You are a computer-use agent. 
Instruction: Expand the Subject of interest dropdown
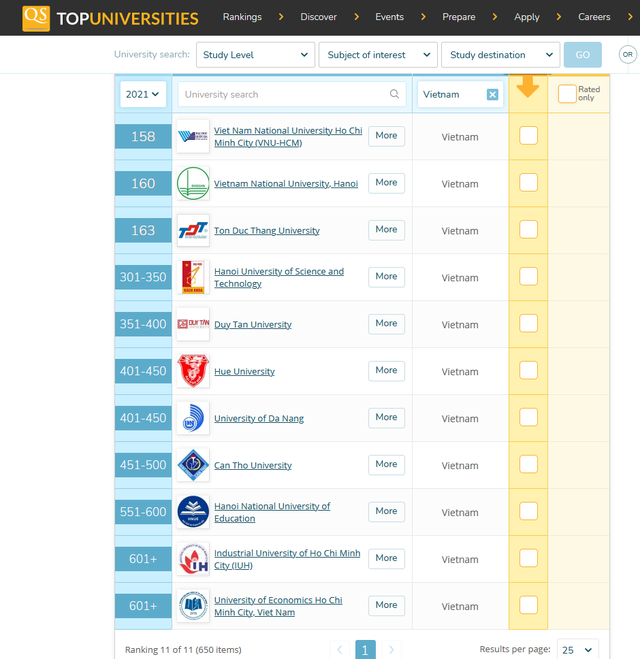pyautogui.click(x=378, y=55)
